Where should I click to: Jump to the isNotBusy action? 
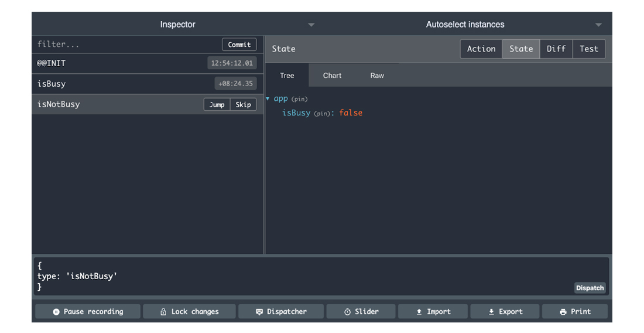[x=217, y=104]
